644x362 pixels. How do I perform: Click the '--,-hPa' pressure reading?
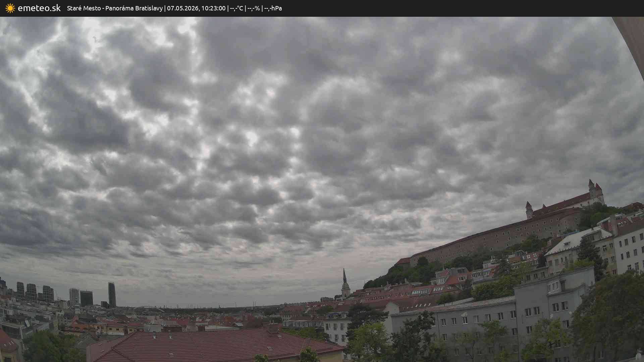(x=273, y=8)
